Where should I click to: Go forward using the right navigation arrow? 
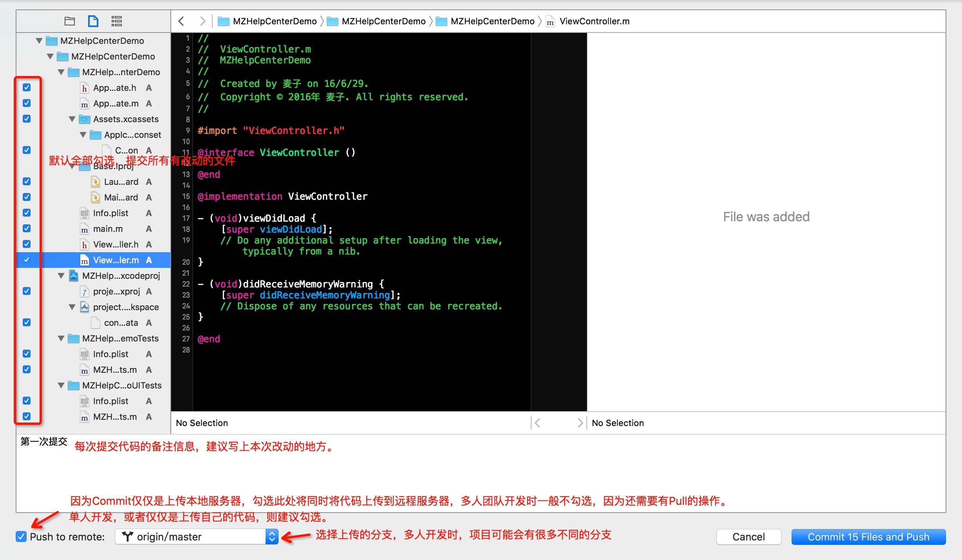pyautogui.click(x=202, y=21)
